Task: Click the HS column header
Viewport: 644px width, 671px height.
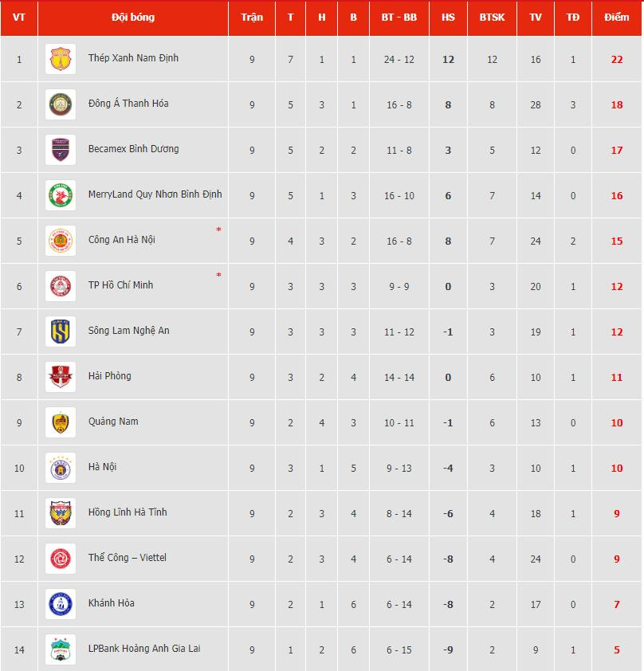Action: tap(448, 18)
